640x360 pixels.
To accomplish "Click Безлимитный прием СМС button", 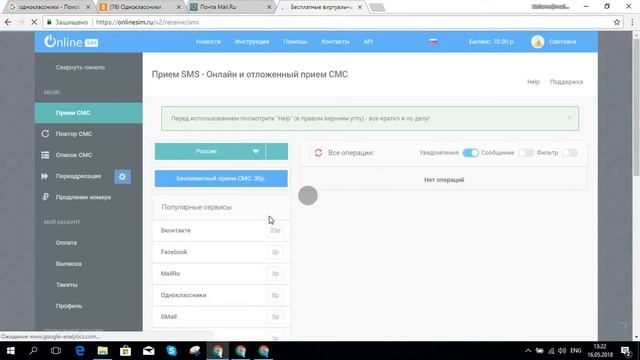I will [x=221, y=178].
